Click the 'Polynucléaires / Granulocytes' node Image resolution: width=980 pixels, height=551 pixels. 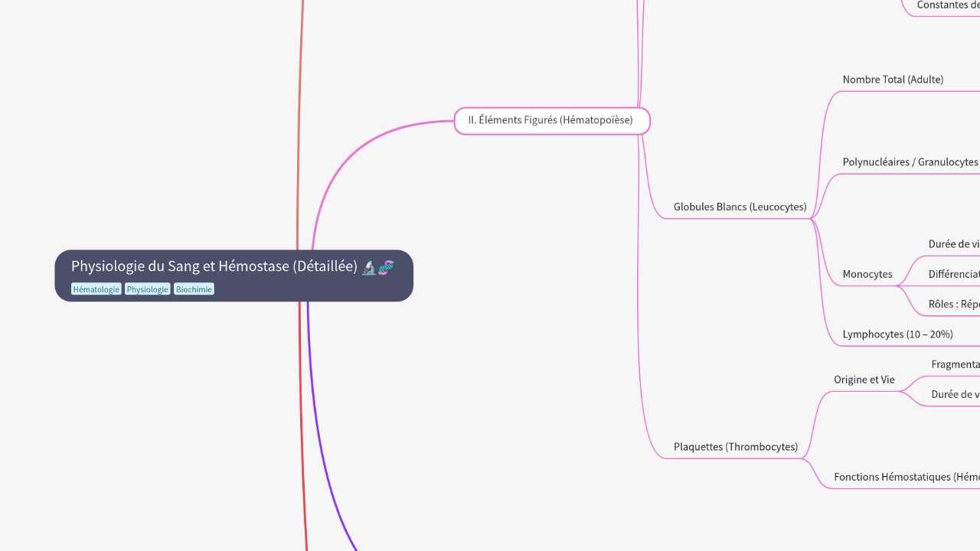pos(910,161)
